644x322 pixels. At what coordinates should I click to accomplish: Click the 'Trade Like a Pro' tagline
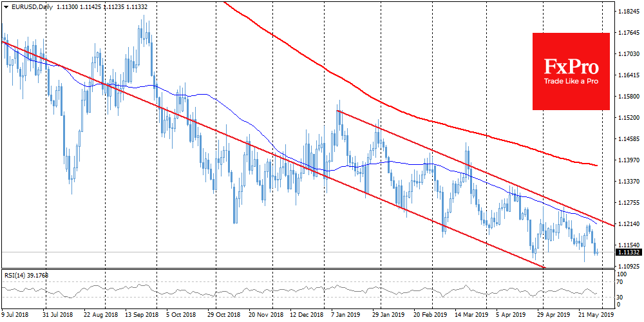[571, 81]
